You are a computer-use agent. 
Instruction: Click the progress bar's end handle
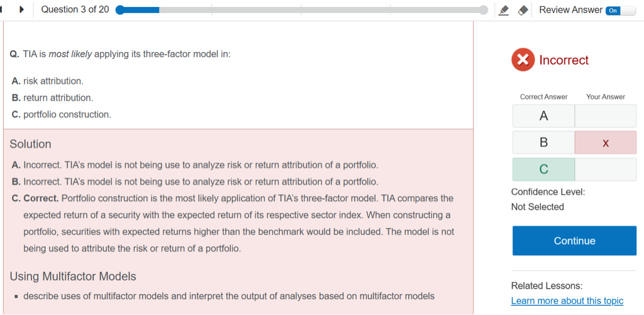(483, 10)
